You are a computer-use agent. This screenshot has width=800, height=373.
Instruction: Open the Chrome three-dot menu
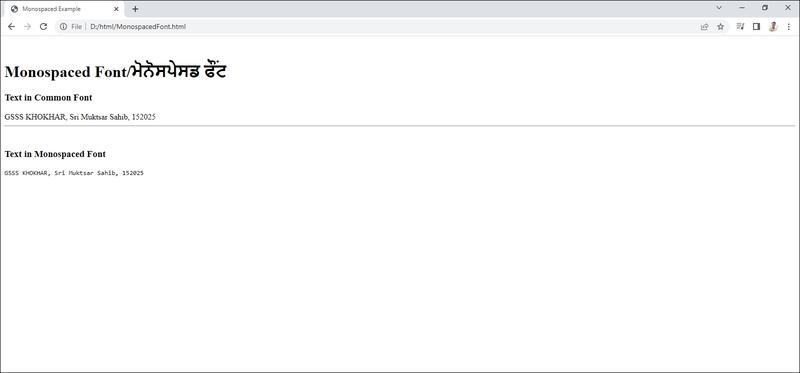[788, 27]
